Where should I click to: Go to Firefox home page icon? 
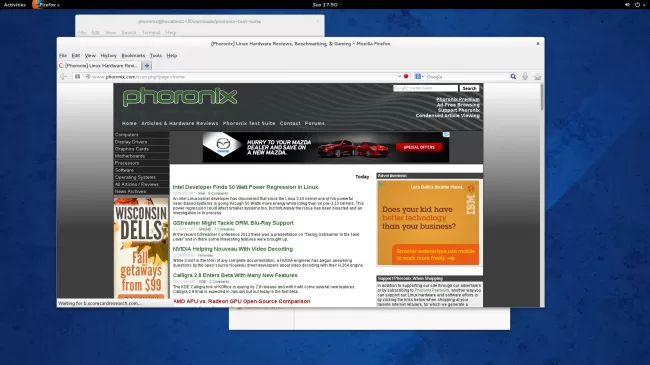click(538, 77)
